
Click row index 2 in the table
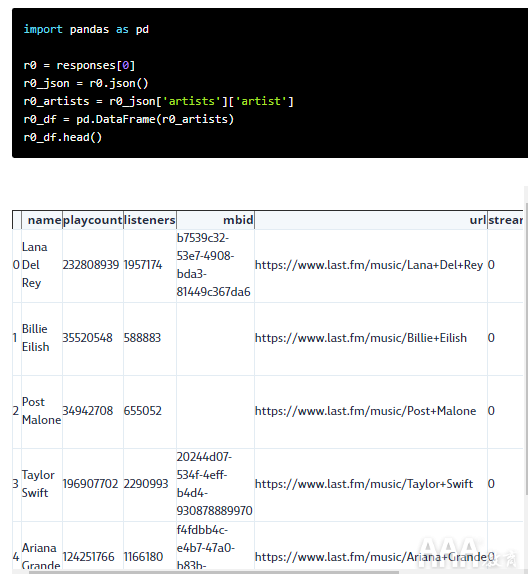pyautogui.click(x=16, y=411)
